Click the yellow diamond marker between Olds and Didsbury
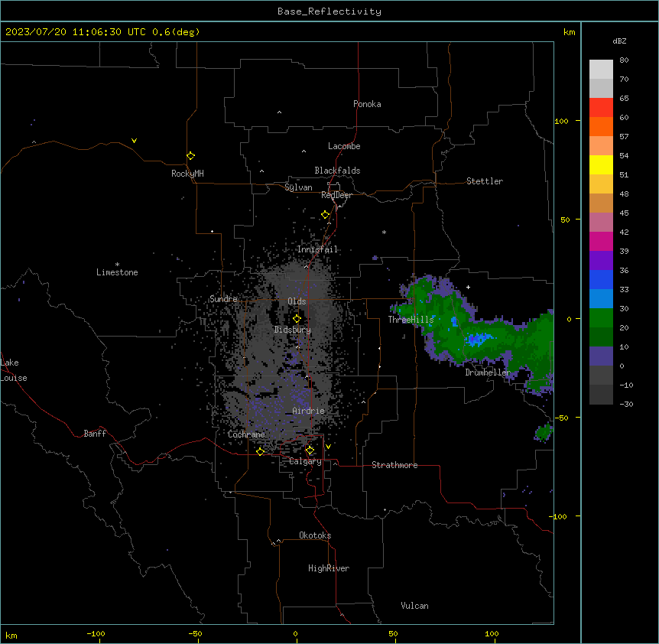 (297, 319)
